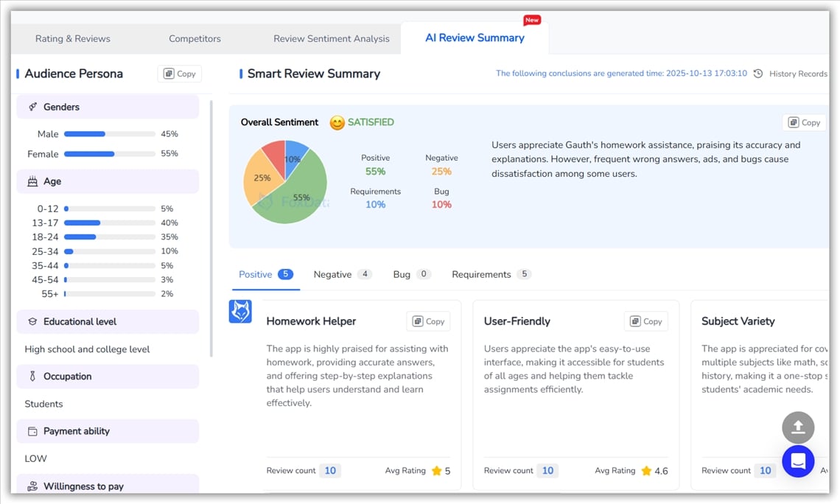Go to the Rating & Reviews tab
Image resolution: width=840 pixels, height=504 pixels.
73,38
